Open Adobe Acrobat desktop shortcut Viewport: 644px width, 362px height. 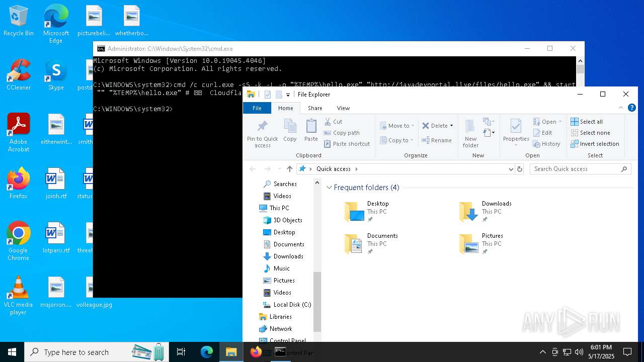coord(19,133)
